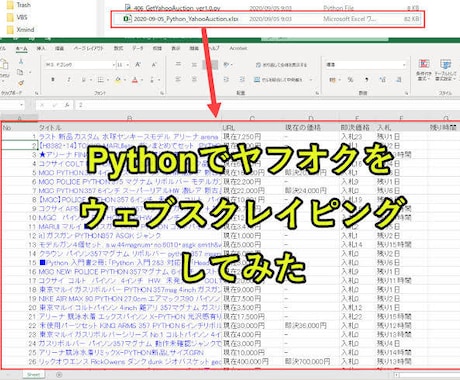Open row 1 auction title link
460x380 pixels.
128,137
